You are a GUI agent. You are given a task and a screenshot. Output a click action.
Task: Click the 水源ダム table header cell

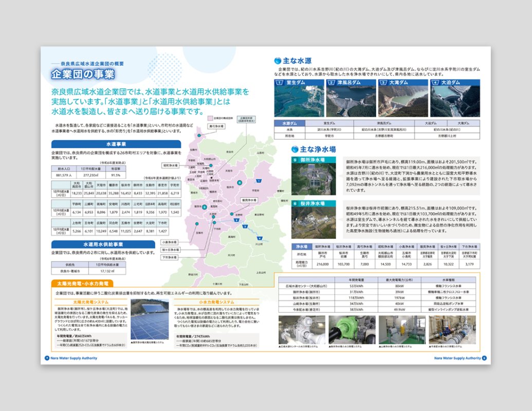point(289,123)
